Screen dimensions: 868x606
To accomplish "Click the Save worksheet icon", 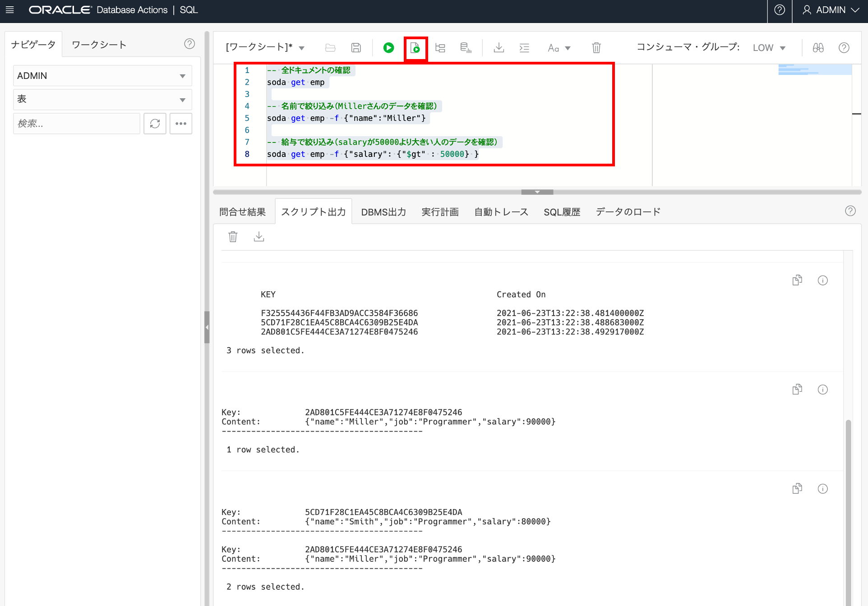I will tap(356, 47).
